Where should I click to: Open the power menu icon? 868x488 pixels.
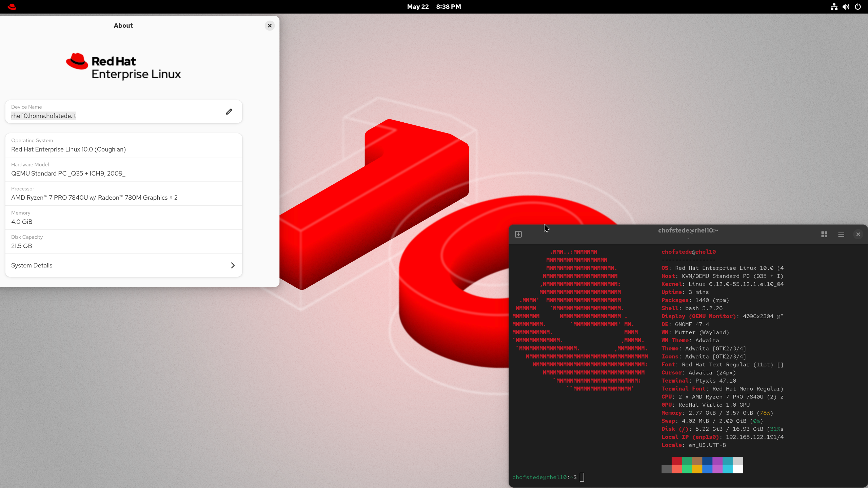pyautogui.click(x=858, y=7)
